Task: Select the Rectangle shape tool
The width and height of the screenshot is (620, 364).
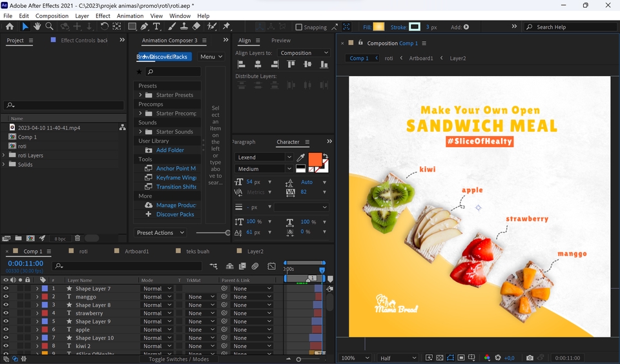Action: pos(132,26)
